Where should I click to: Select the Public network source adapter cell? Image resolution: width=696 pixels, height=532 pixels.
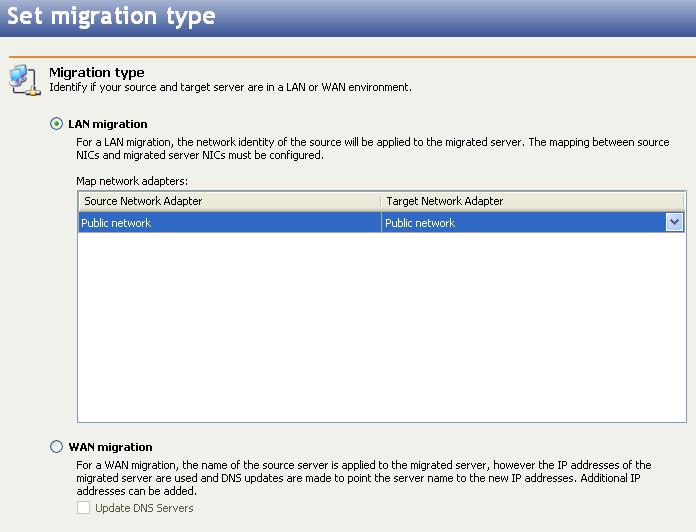[x=229, y=223]
